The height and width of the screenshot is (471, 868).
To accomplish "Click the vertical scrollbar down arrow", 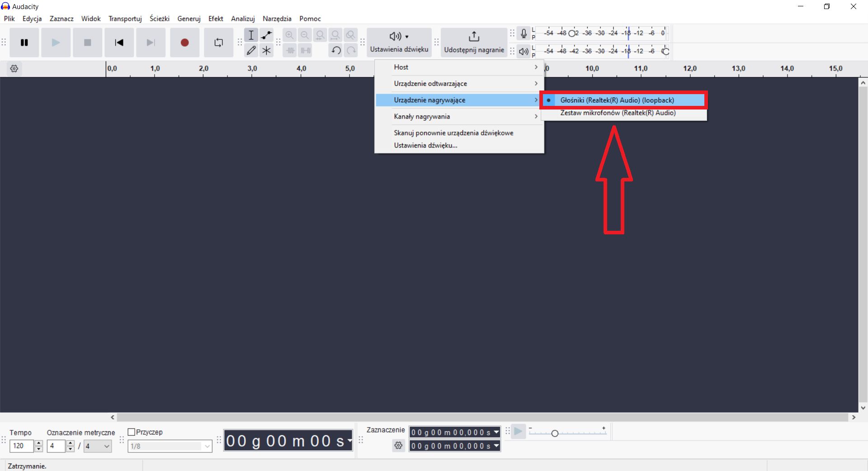I will click(863, 408).
